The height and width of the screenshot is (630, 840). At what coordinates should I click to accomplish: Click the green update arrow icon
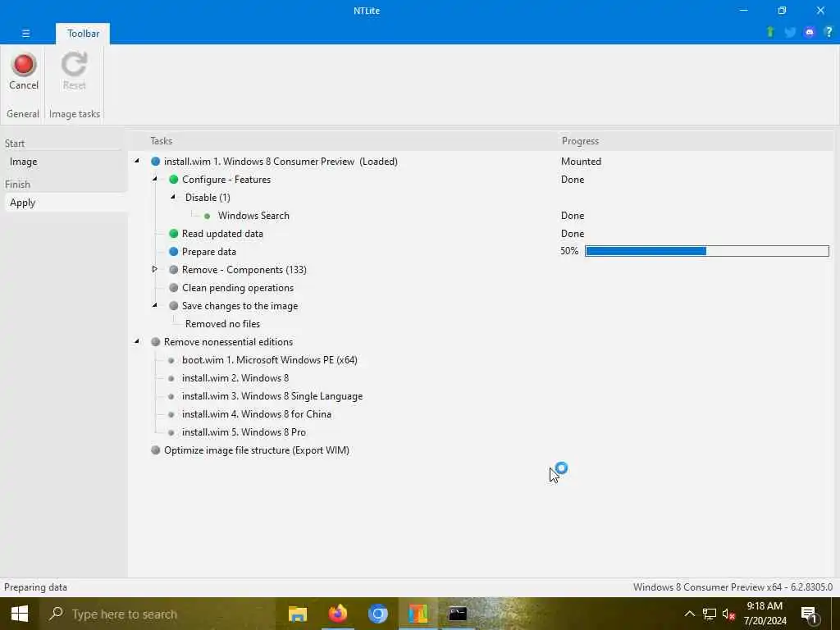tap(770, 32)
